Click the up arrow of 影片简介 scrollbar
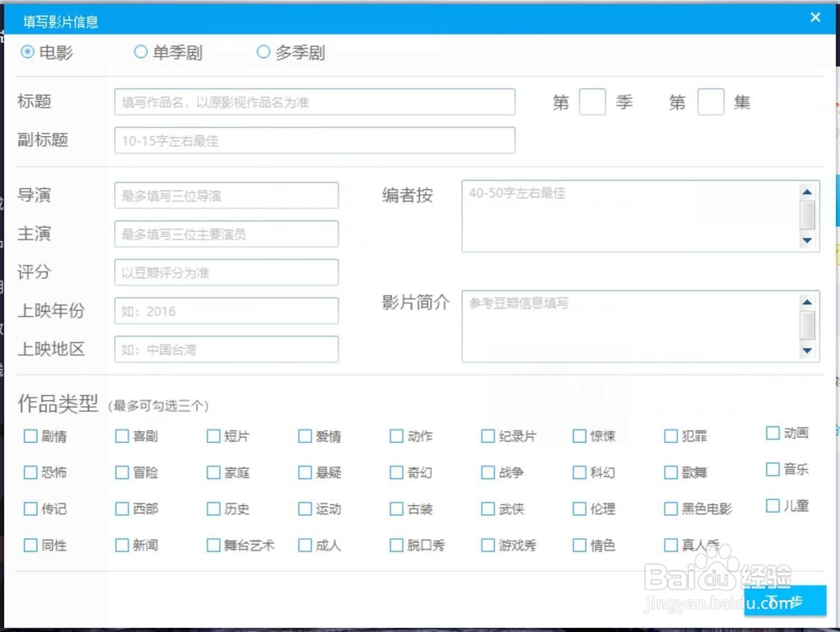840x632 pixels. click(807, 303)
